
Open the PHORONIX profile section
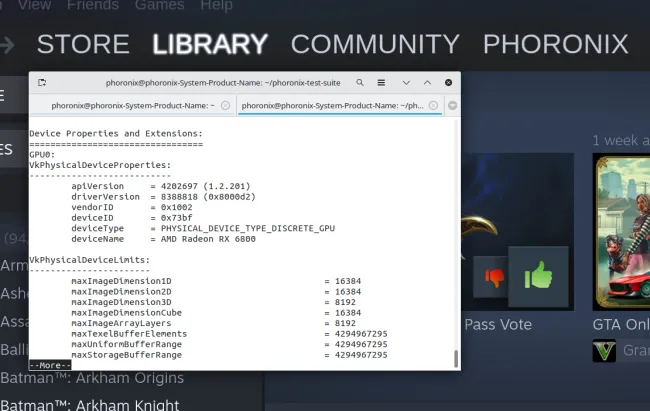pos(555,44)
